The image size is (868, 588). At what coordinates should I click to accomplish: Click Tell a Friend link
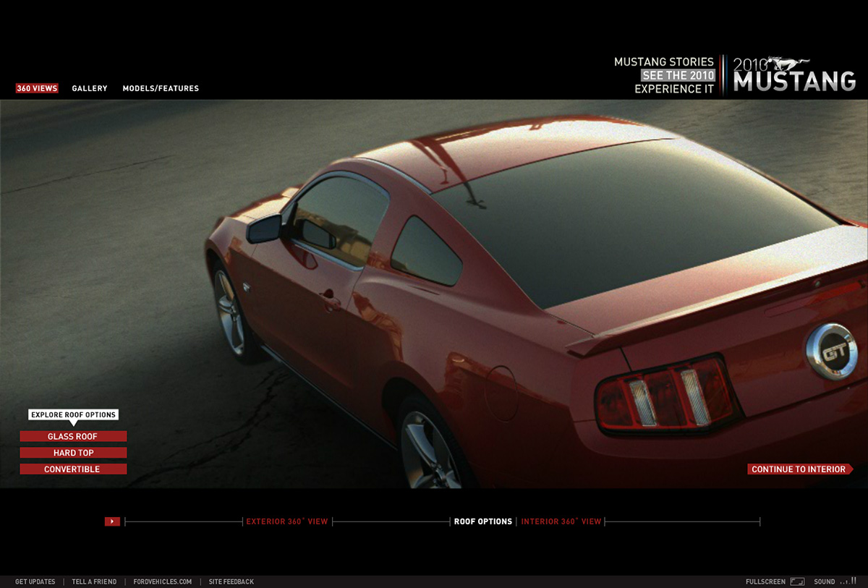(x=94, y=581)
